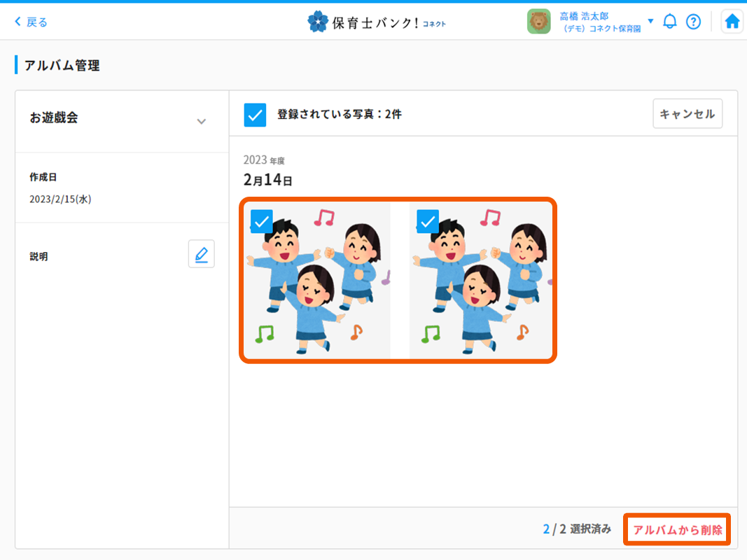Open the notification bell icon
Viewport: 747px width, 560px height.
(x=669, y=21)
